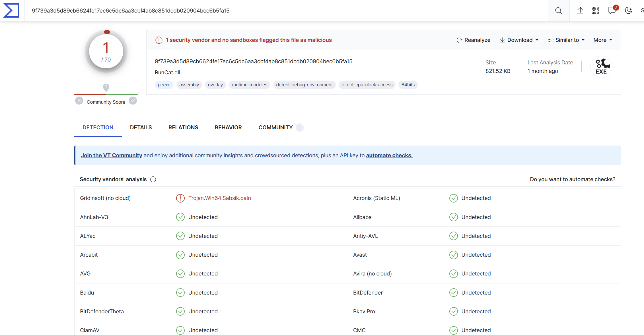
Task: Click the Acronis (Static ML) undetected check icon
Action: pos(453,198)
